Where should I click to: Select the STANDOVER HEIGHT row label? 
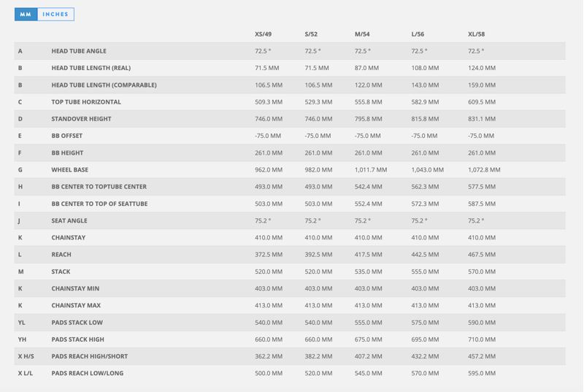coord(81,119)
